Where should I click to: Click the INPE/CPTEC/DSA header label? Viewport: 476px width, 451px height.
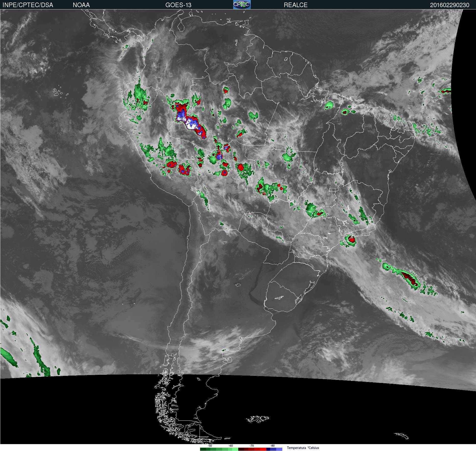(28, 5)
